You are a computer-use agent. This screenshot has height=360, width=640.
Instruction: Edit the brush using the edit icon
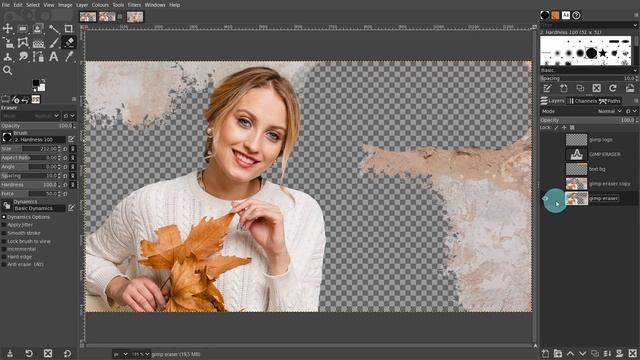(x=71, y=139)
